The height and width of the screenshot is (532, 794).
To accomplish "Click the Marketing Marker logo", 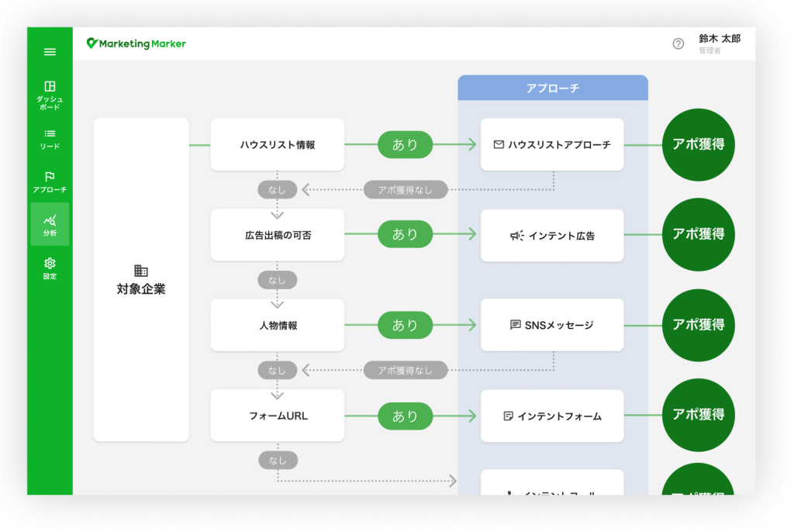I will 136,43.
